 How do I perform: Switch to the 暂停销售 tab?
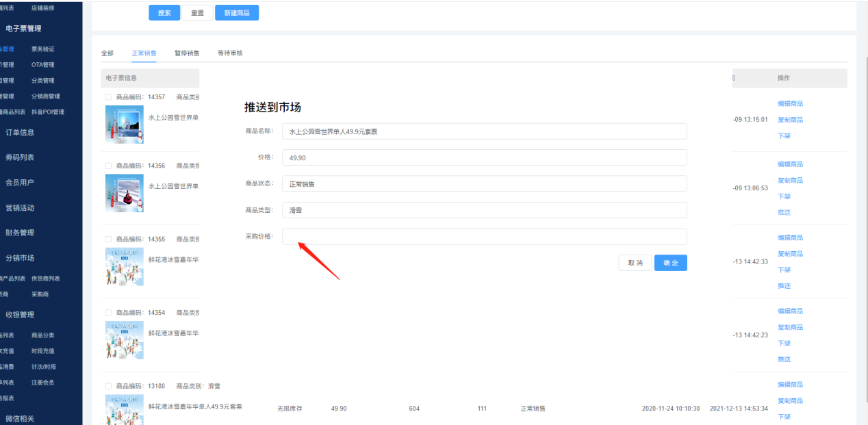pos(187,53)
